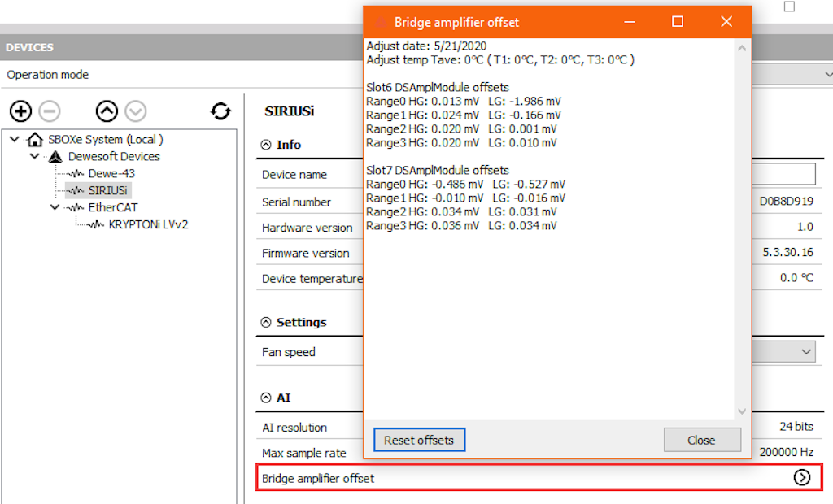Open the Fan speed dropdown
Viewport: 833px width, 504px height.
806,351
